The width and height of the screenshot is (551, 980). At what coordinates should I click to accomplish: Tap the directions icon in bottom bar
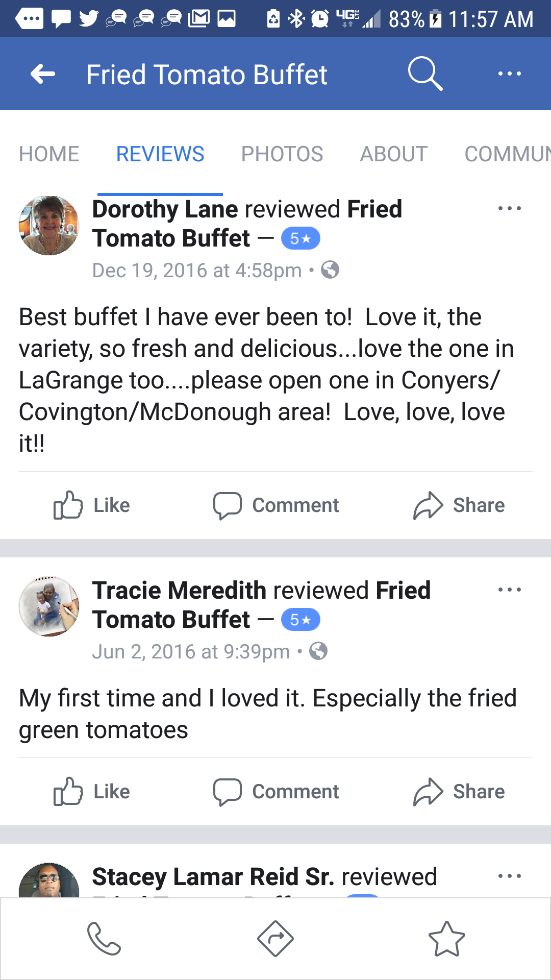pos(275,938)
